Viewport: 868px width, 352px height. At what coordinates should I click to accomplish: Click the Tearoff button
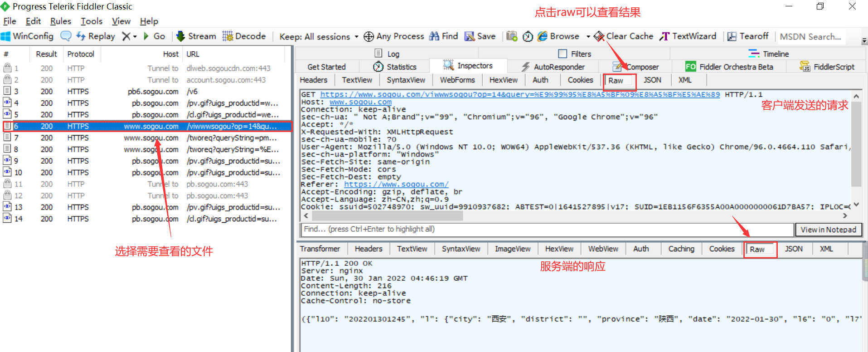pyautogui.click(x=748, y=36)
